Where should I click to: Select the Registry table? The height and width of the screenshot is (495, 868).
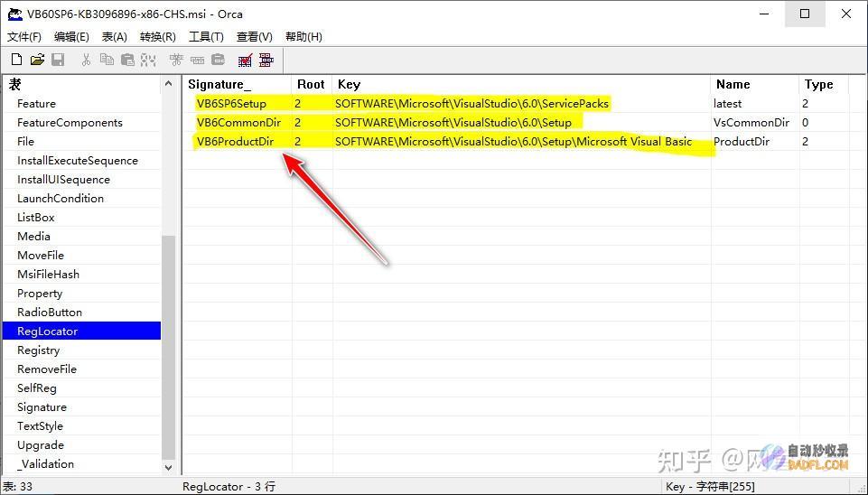pyautogui.click(x=38, y=350)
